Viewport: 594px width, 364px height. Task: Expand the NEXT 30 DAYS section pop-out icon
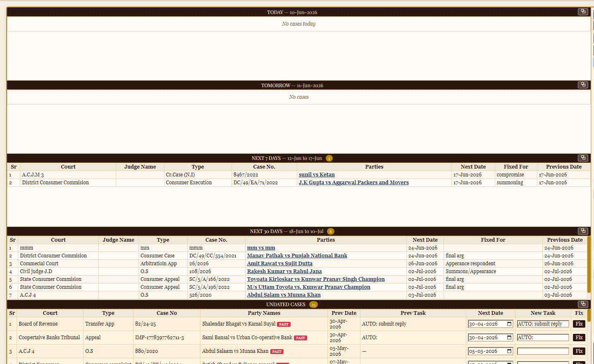coord(583,231)
